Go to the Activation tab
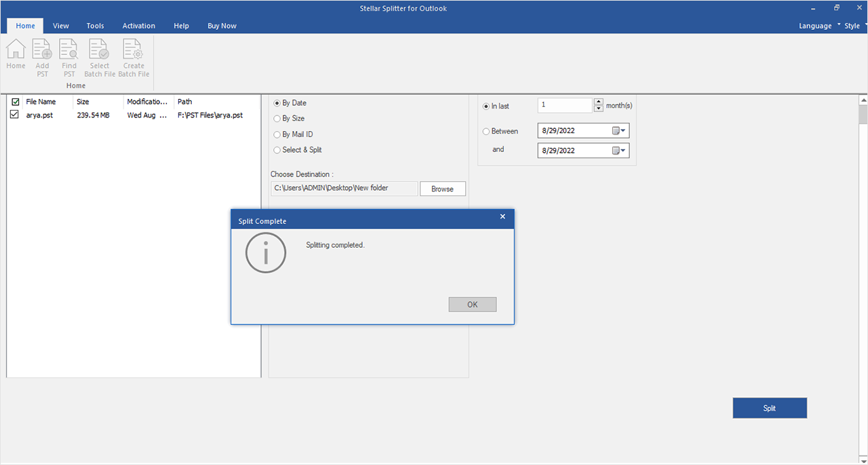The height and width of the screenshot is (465, 868). pyautogui.click(x=139, y=26)
